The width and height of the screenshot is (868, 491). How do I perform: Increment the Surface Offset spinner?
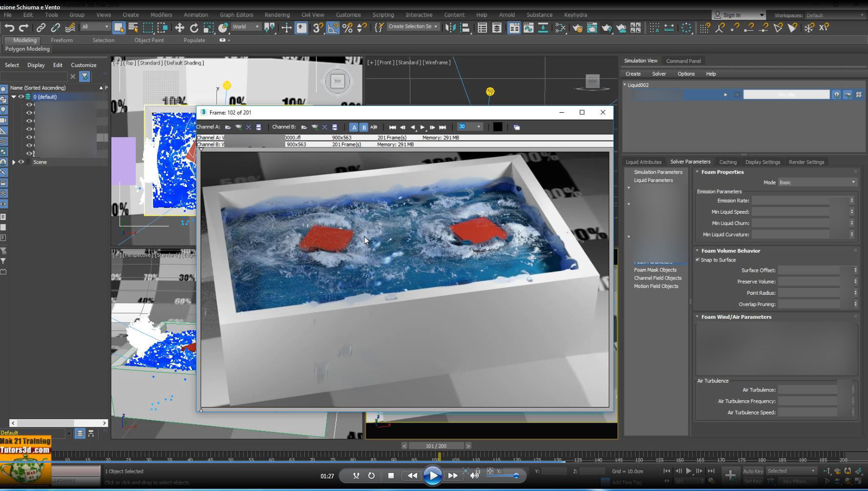click(x=855, y=268)
